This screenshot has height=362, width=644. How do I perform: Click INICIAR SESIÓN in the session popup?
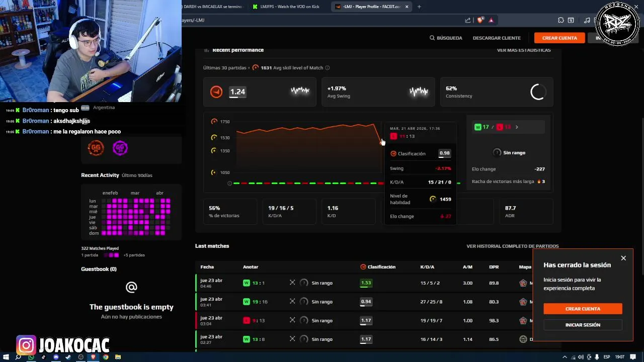point(583,325)
